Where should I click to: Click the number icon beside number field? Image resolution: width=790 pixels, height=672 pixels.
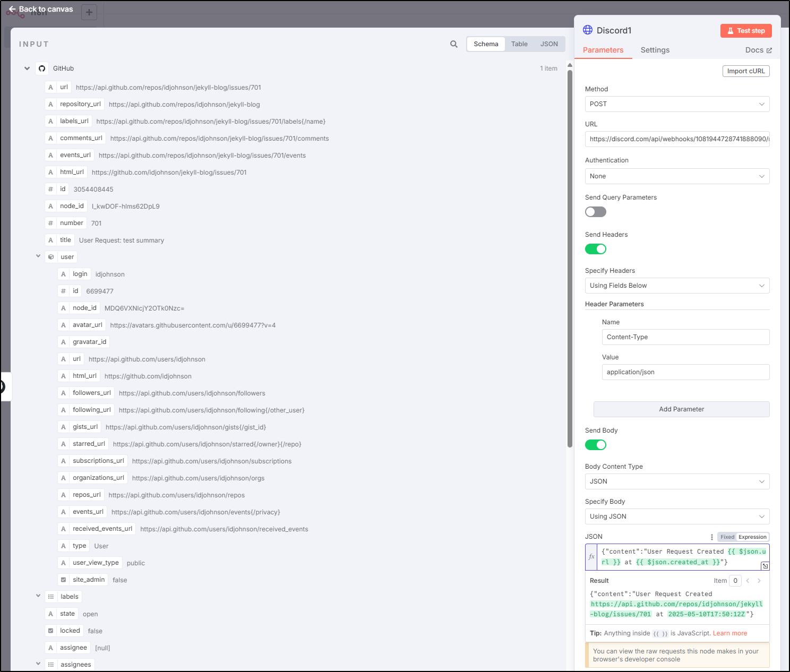pyautogui.click(x=51, y=223)
